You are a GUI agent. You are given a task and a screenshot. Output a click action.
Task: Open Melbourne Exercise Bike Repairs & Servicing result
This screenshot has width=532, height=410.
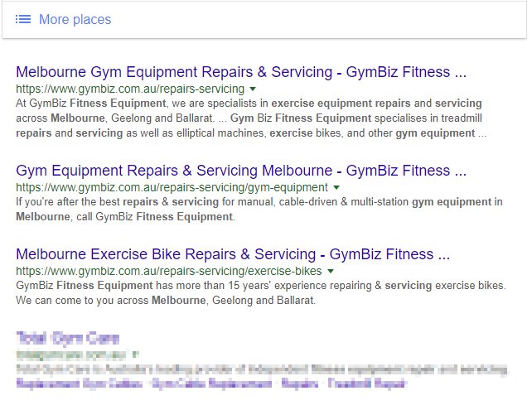click(x=232, y=253)
